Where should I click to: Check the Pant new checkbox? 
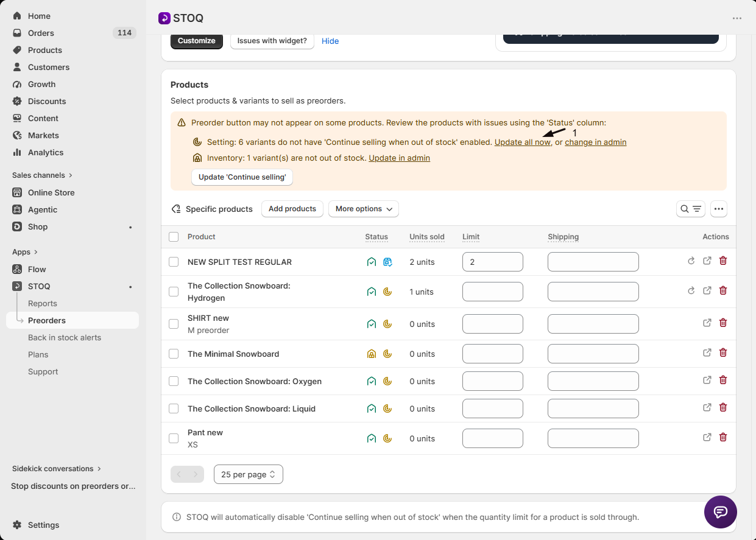click(174, 438)
